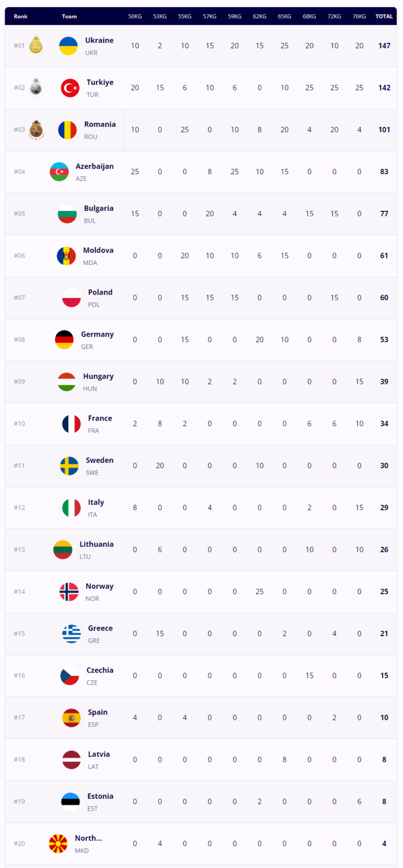Click the Moldova flag icon
The width and height of the screenshot is (403, 868).
(66, 256)
